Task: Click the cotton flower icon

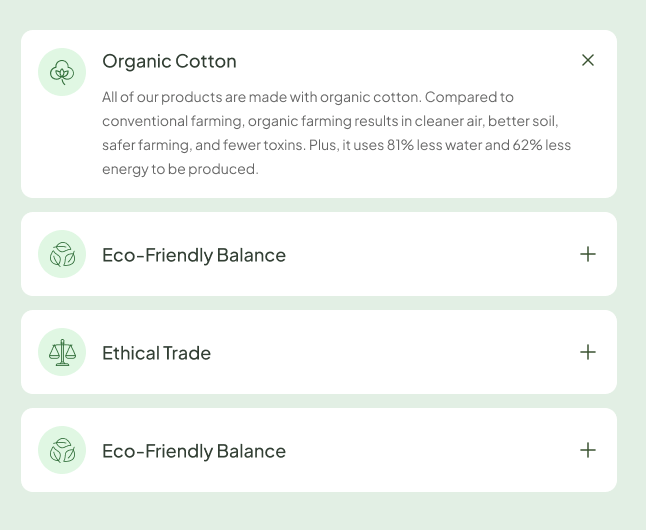Action: 62,72
